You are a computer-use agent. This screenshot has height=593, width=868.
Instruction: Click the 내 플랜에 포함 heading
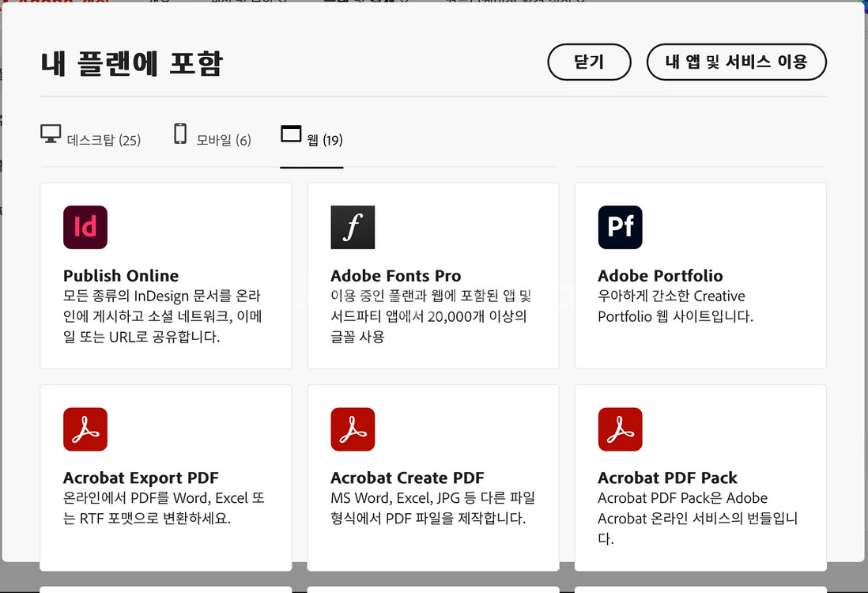(132, 63)
